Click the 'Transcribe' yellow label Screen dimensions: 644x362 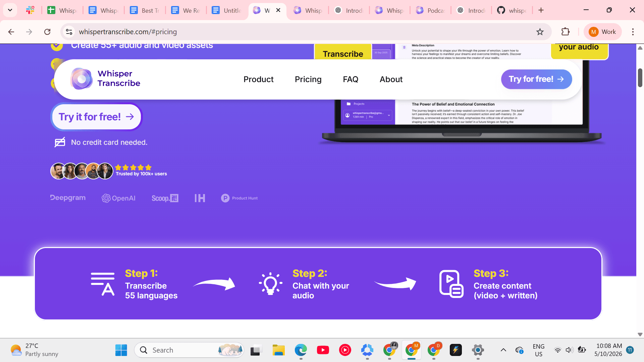pos(343,53)
